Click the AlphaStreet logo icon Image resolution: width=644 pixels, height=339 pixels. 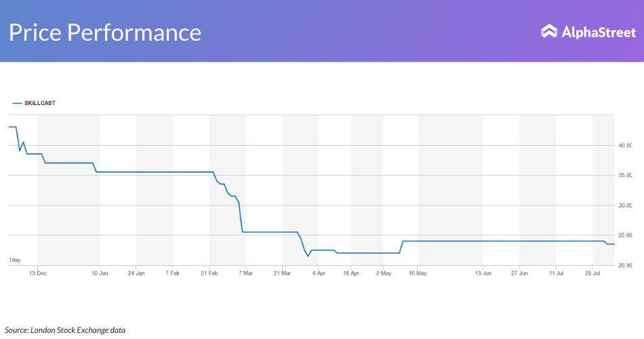[x=549, y=31]
